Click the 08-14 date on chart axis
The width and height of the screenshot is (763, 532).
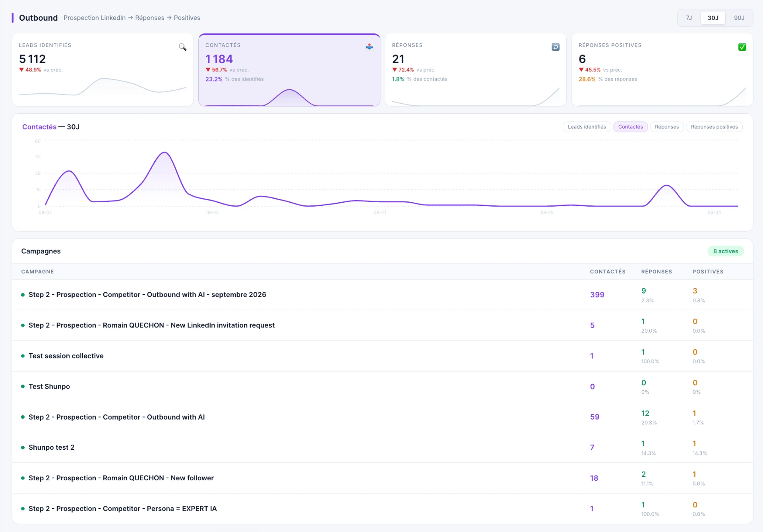212,213
